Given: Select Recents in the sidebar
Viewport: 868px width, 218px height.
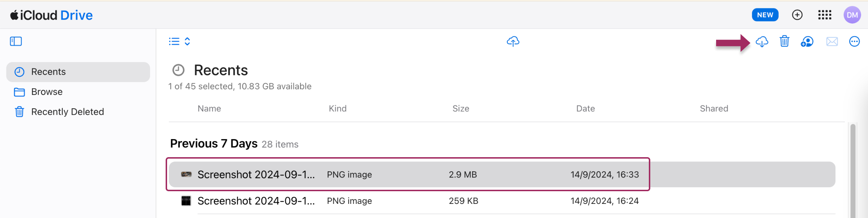Looking at the screenshot, I should pos(48,72).
